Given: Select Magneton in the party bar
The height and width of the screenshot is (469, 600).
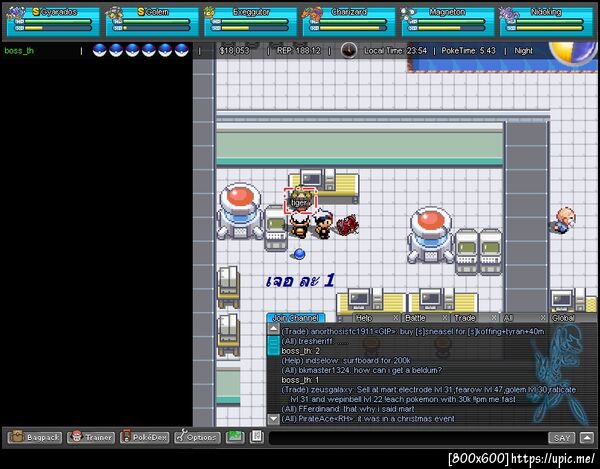Looking at the screenshot, I should point(448,21).
